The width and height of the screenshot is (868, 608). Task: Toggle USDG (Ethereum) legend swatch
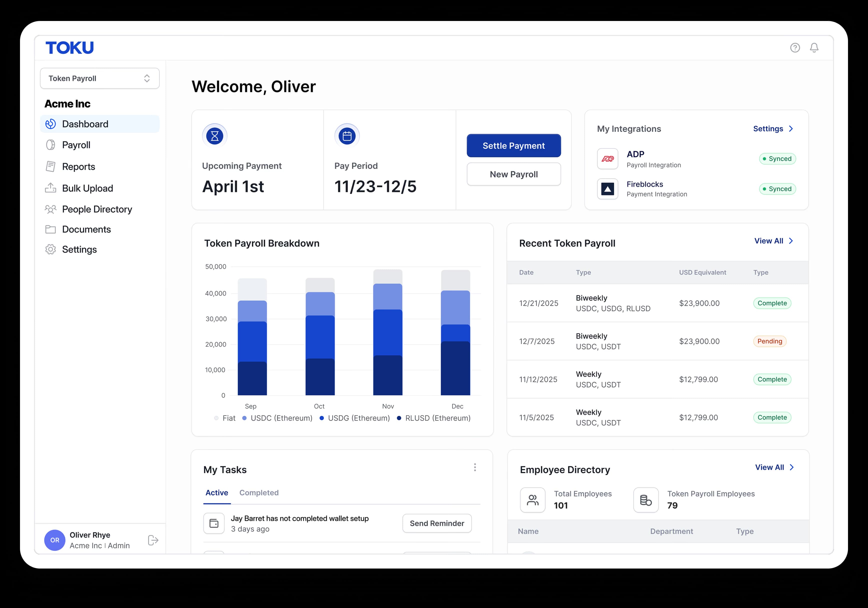pos(322,418)
